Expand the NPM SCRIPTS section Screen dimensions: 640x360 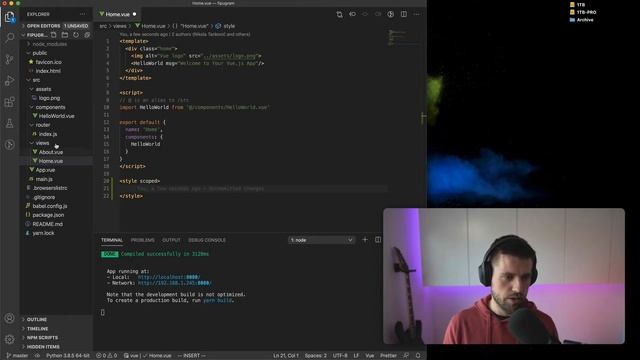(x=57, y=338)
